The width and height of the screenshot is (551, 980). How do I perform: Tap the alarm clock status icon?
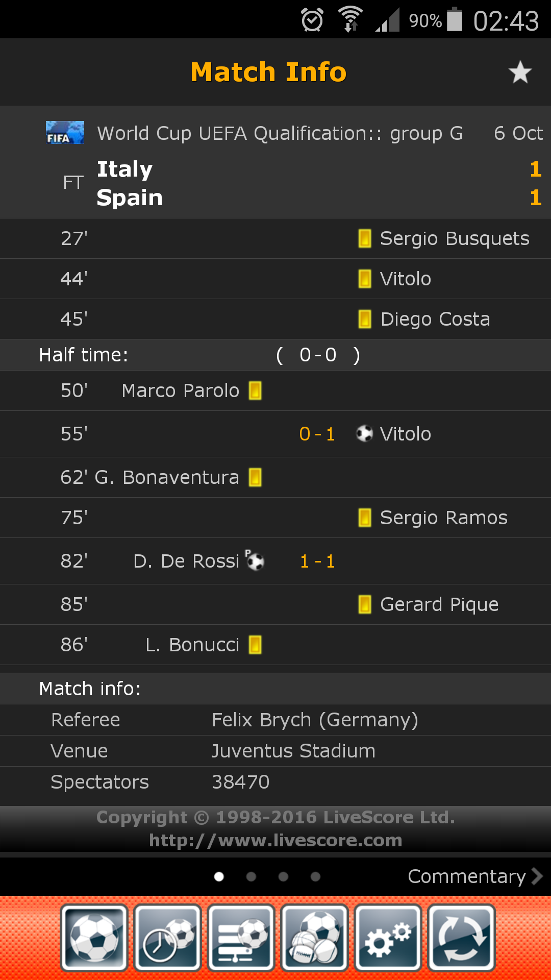click(312, 20)
